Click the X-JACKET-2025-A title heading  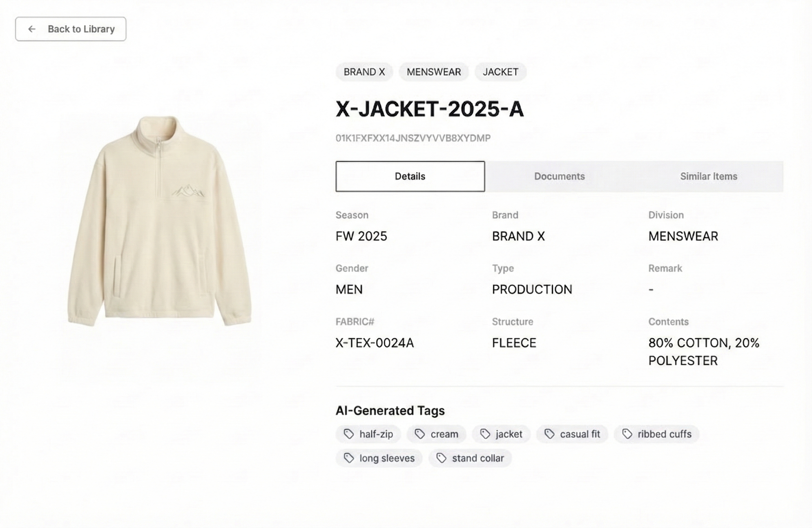430,109
